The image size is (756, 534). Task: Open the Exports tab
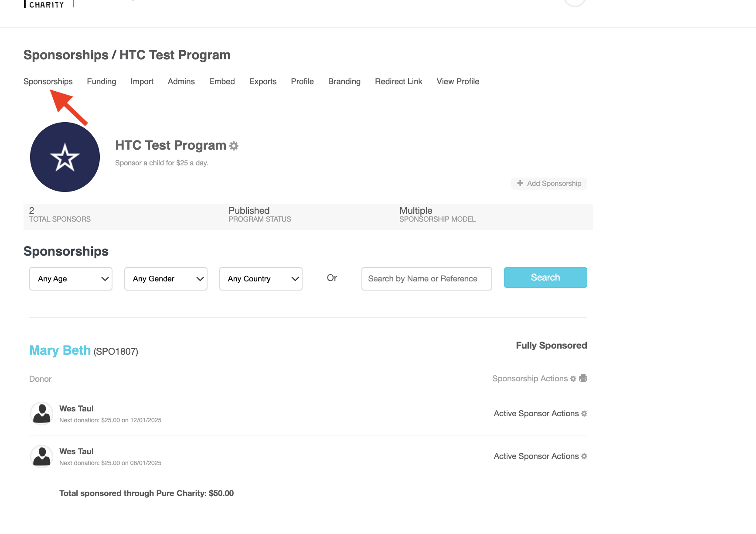[x=263, y=82]
